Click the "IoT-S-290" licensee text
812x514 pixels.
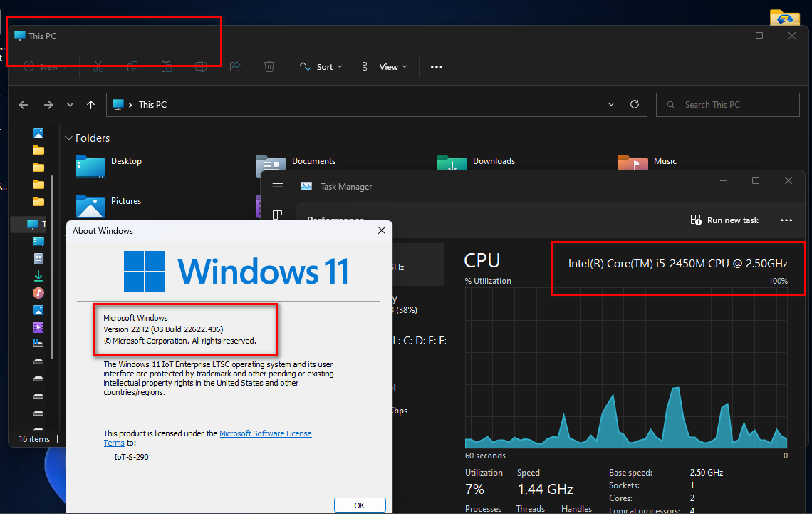131,457
